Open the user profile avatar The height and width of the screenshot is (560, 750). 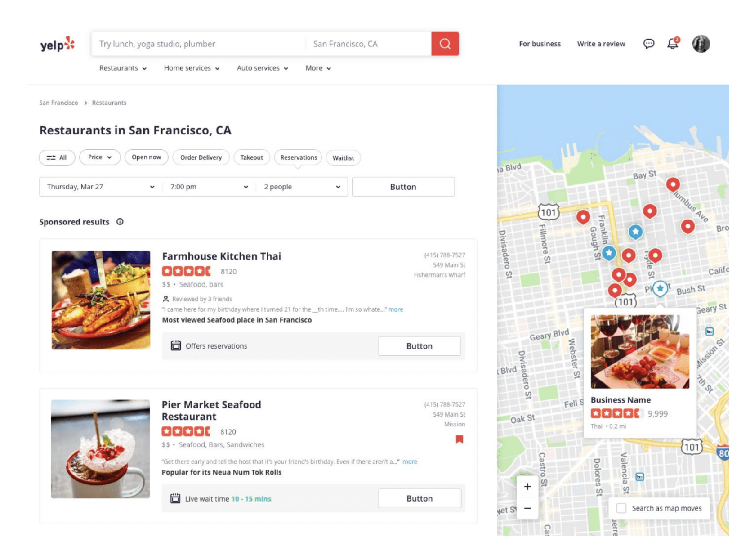(x=701, y=44)
